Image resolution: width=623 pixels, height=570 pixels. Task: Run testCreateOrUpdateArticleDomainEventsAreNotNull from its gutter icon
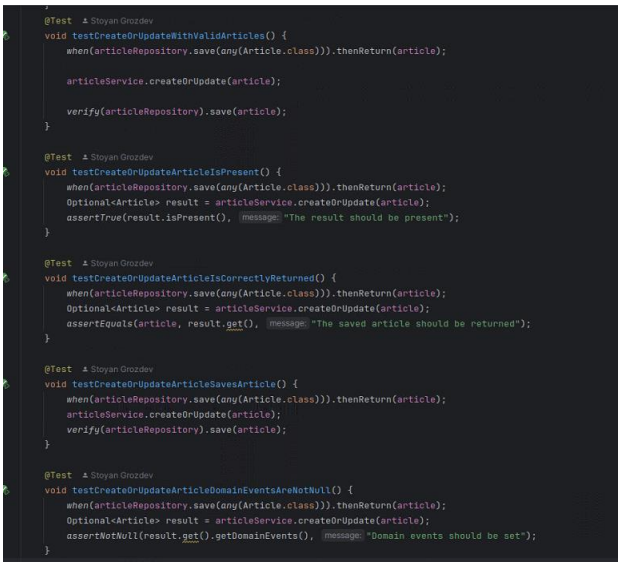(x=6, y=490)
